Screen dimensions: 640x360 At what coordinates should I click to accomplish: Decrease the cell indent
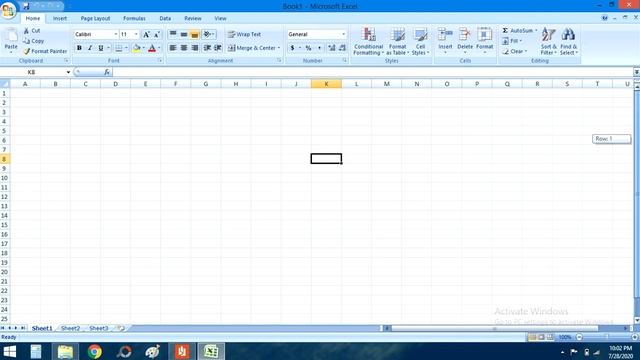coord(207,48)
